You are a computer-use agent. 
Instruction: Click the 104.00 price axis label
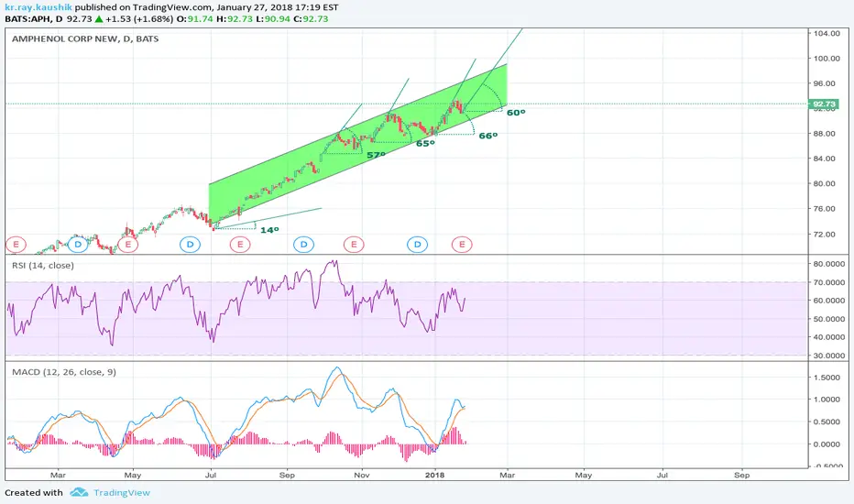(827, 33)
